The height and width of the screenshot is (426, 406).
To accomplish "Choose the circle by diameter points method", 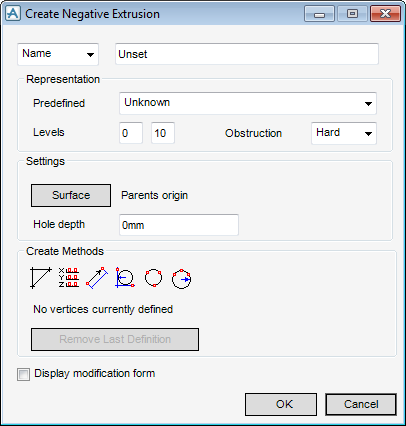I will click(x=182, y=279).
